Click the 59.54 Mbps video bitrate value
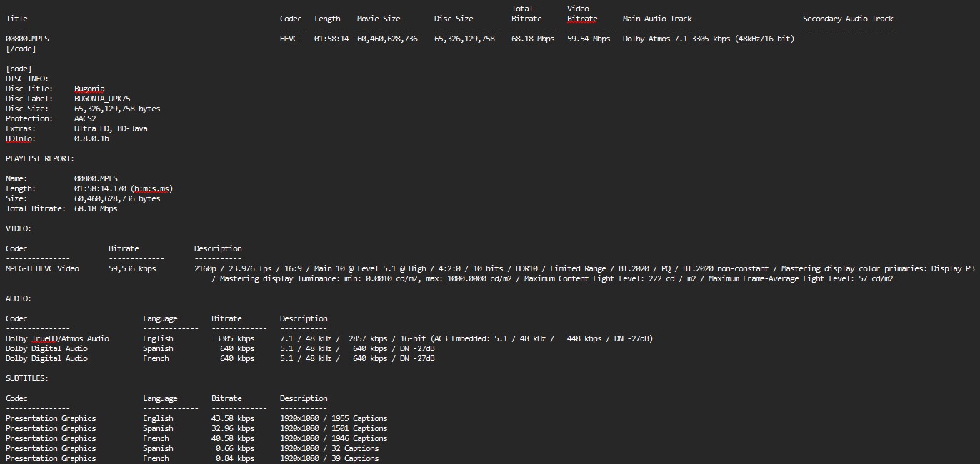The image size is (980, 464). 589,39
